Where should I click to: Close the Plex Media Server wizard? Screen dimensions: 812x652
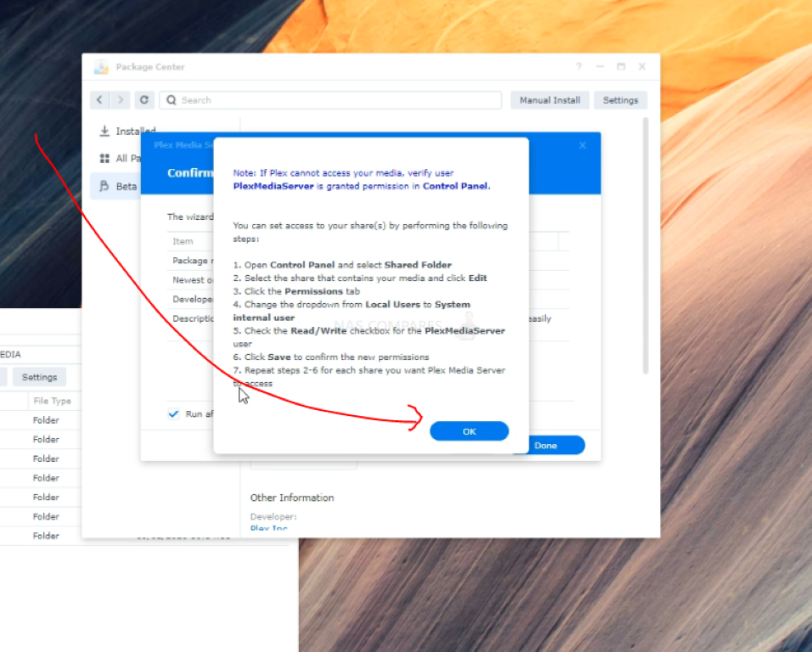click(583, 145)
